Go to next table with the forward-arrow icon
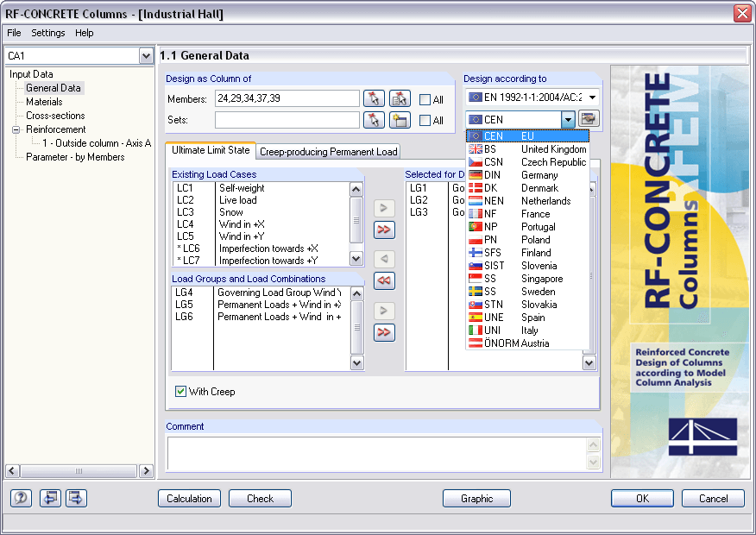The image size is (756, 535). [76, 498]
